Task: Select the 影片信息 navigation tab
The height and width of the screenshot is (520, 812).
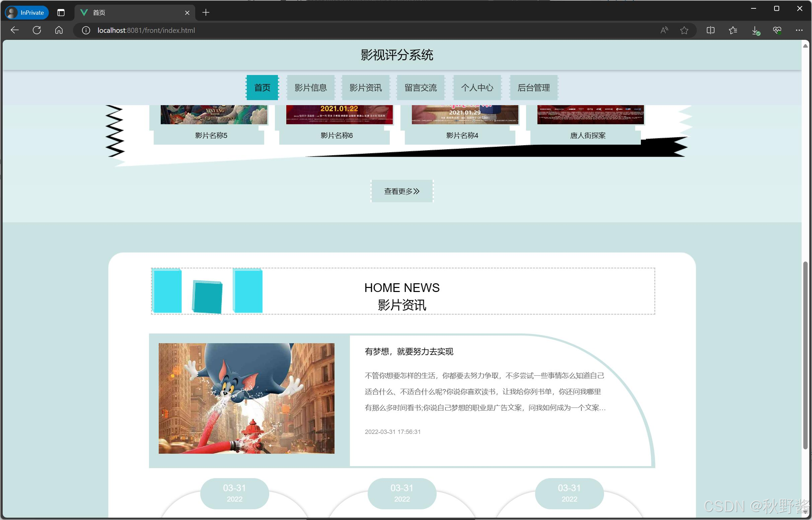Action: (310, 88)
